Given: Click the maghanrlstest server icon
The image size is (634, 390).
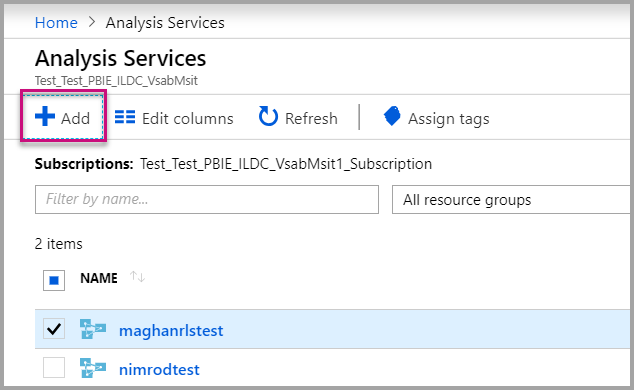Looking at the screenshot, I should [x=93, y=329].
